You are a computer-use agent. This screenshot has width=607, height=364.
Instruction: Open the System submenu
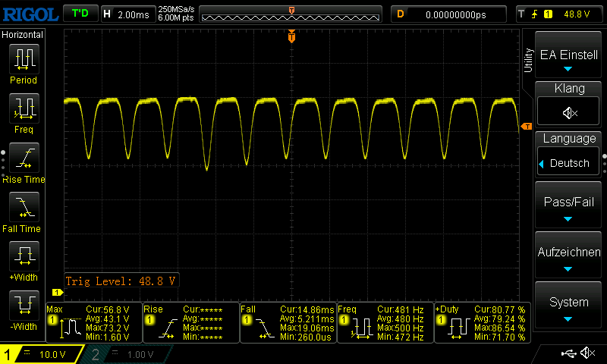[x=568, y=306]
